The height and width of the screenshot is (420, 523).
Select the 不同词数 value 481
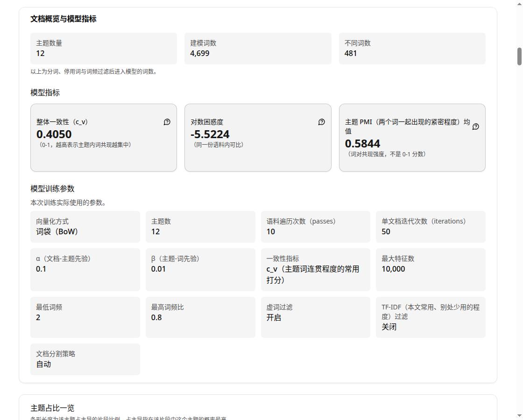[351, 53]
